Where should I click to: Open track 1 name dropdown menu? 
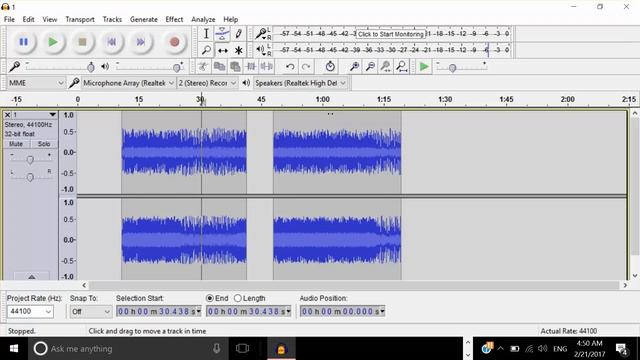coord(52,115)
